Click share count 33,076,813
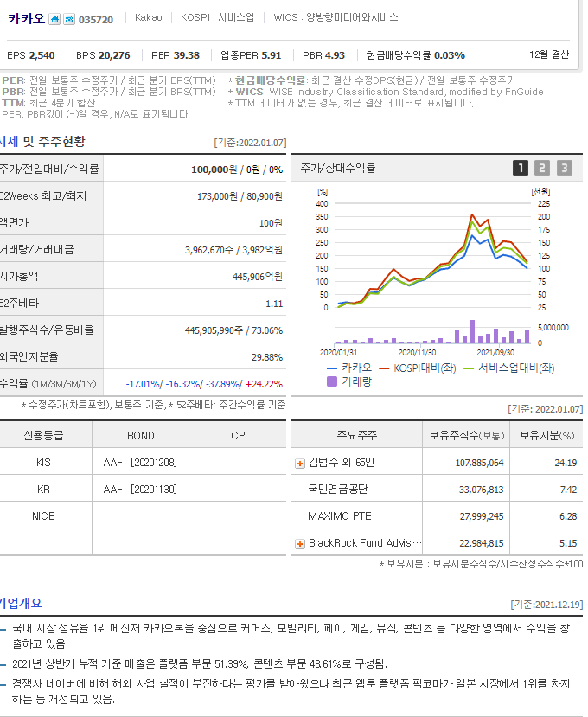 pos(481,490)
